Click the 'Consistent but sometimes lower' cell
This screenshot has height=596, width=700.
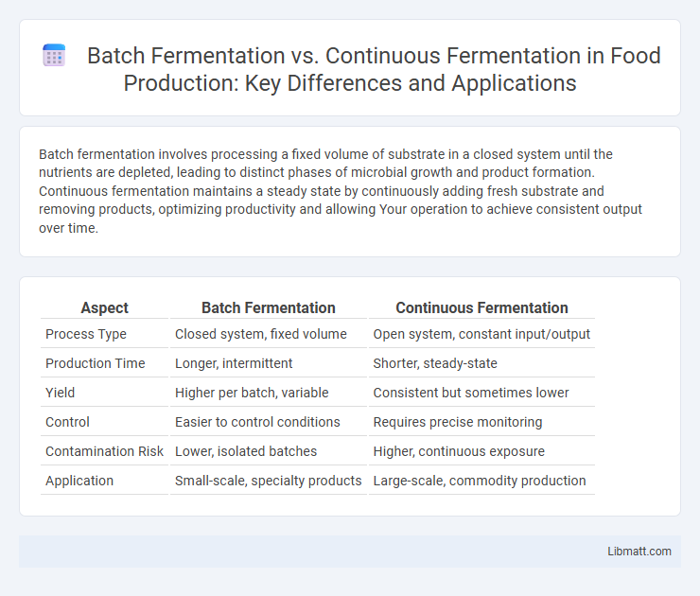[x=471, y=393]
